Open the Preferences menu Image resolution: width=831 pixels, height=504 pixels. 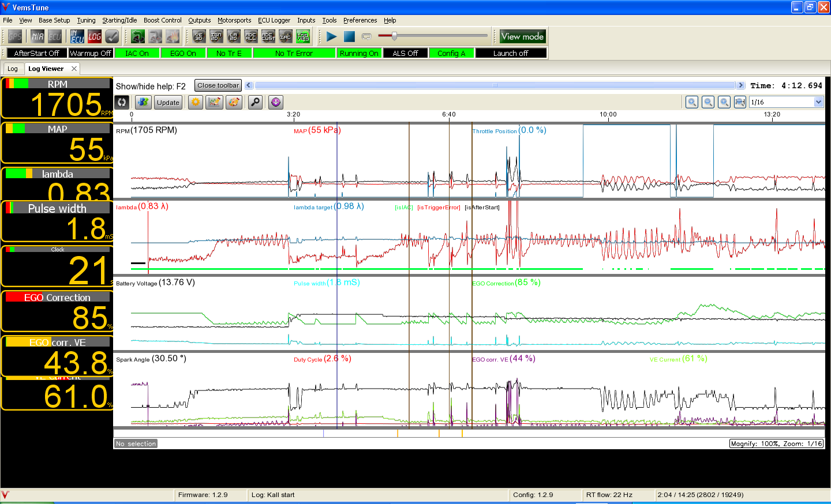tap(360, 20)
